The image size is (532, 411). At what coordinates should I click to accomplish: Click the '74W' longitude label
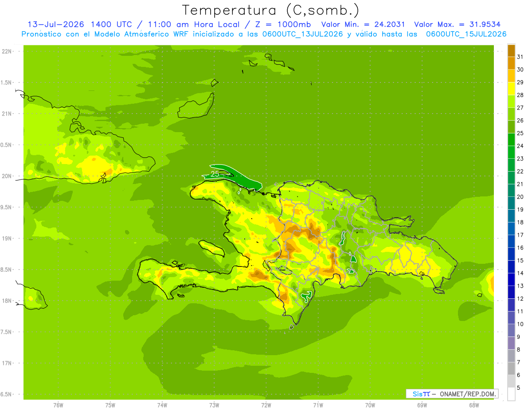point(162,405)
